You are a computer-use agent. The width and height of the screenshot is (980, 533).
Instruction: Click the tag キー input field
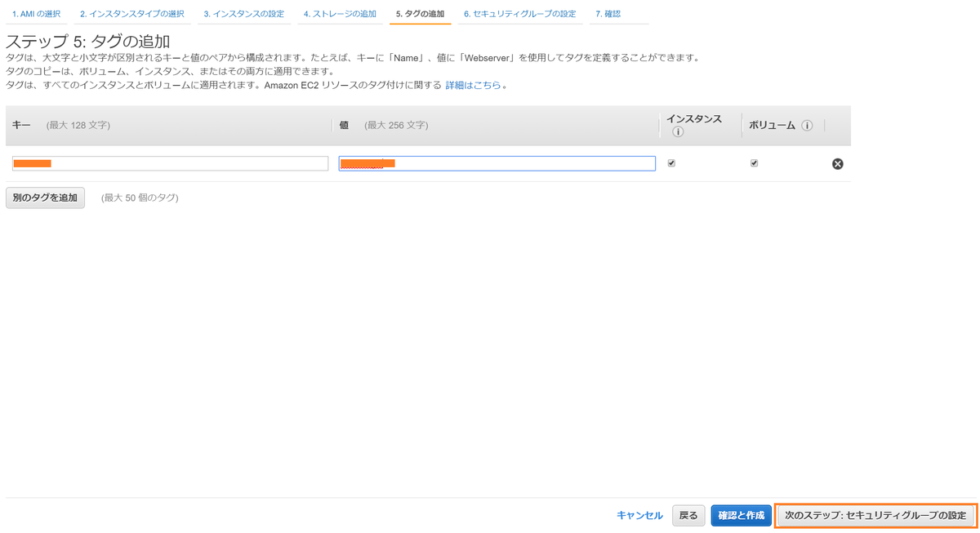170,163
